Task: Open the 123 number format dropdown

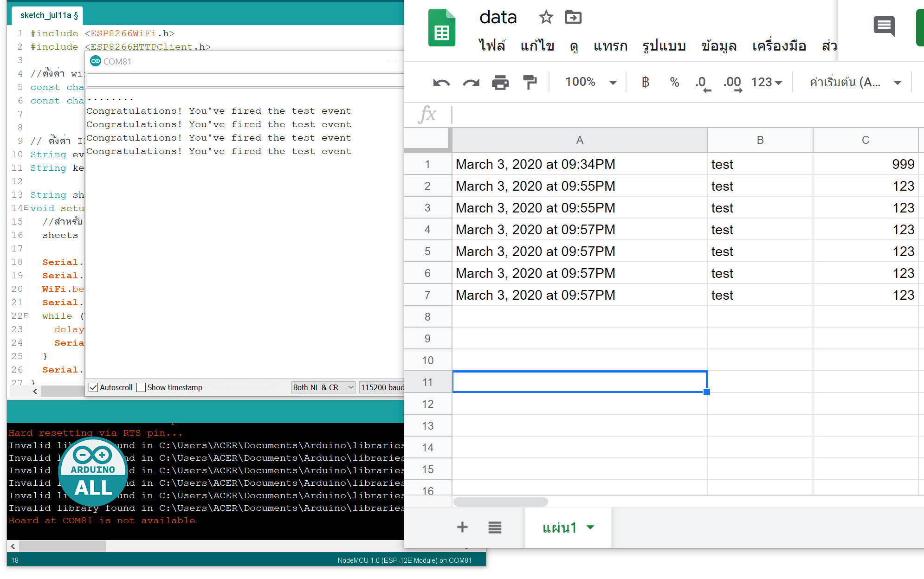Action: click(x=767, y=82)
